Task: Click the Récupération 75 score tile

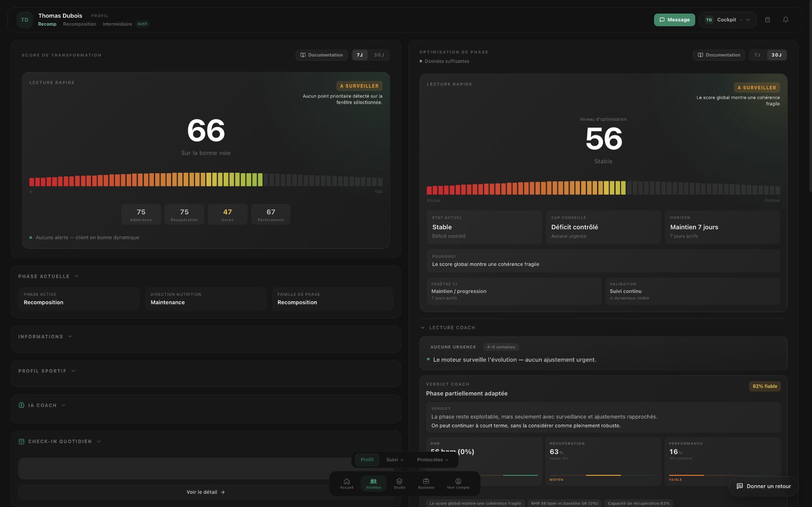Action: (x=184, y=214)
